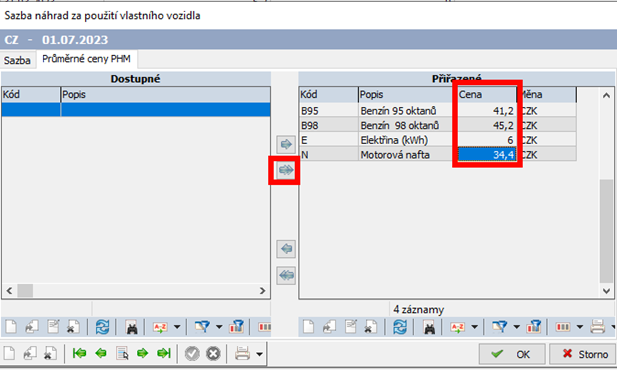
Task: Click the gray X cancel-edit icon
Action: tap(213, 353)
